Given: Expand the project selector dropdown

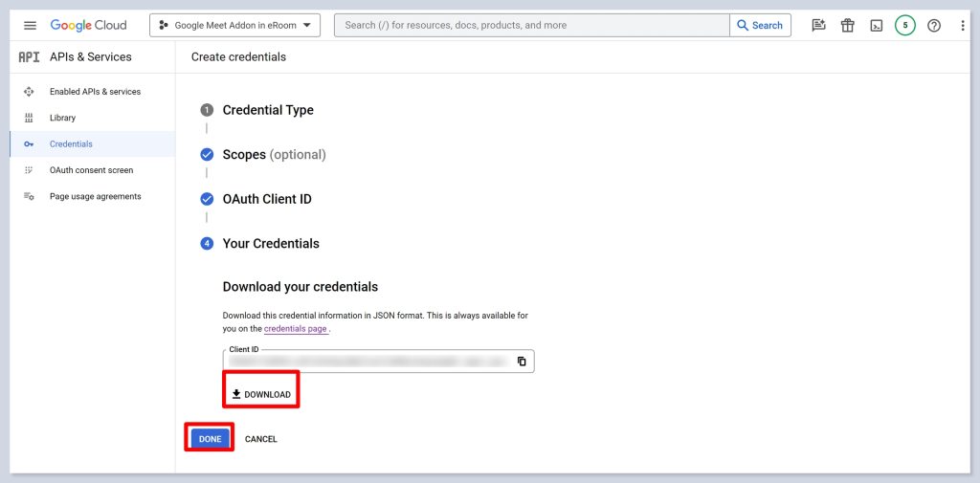Looking at the screenshot, I should point(235,26).
